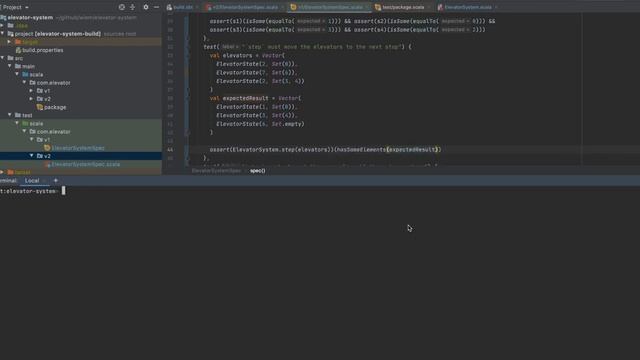The image size is (640, 360).
Task: Expand the v2 package under main
Action: (x=31, y=99)
